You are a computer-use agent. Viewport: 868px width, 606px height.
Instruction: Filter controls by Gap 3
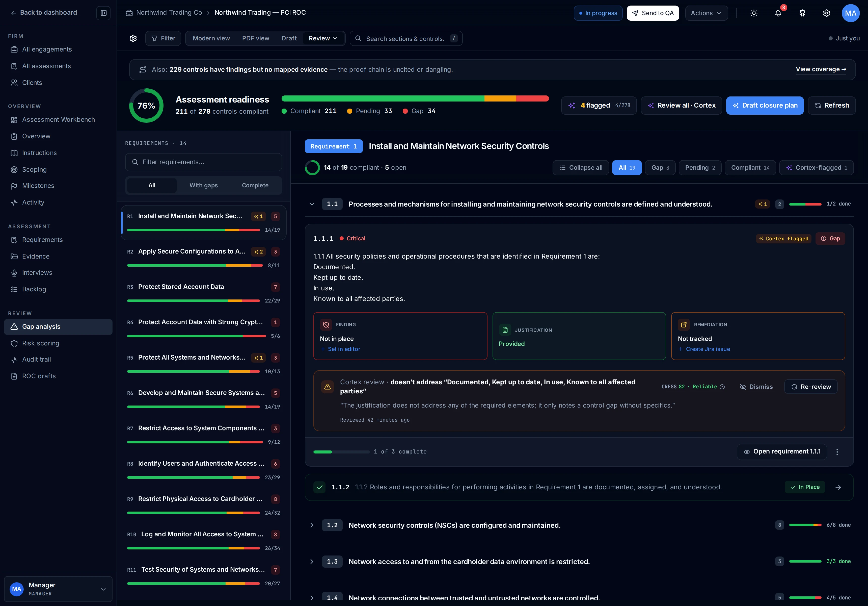click(660, 168)
